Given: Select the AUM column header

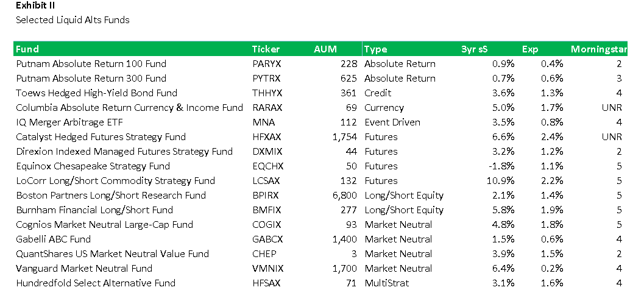Looking at the screenshot, I should pyautogui.click(x=325, y=49).
